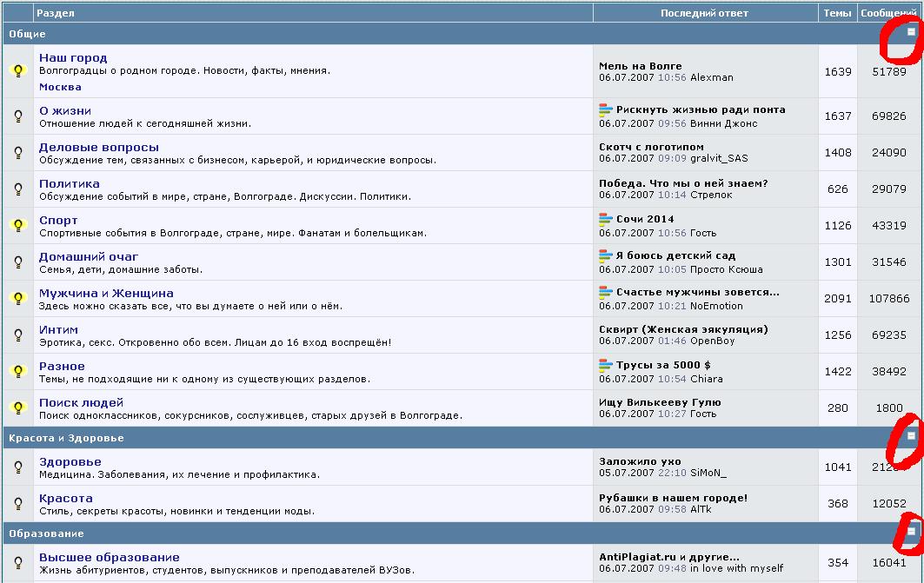The height and width of the screenshot is (583, 924).
Task: Click the poll icon before Я боюсь детский сад
Action: point(606,255)
